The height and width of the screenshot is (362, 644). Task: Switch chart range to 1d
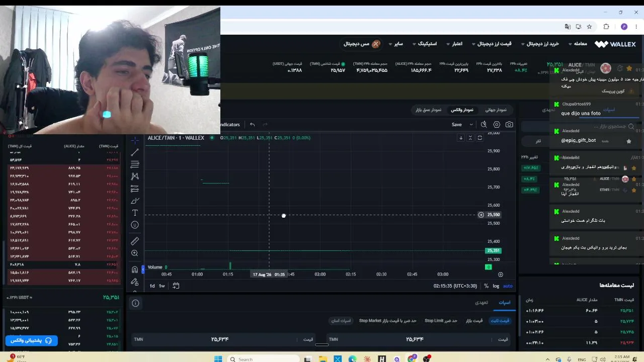[x=152, y=286]
